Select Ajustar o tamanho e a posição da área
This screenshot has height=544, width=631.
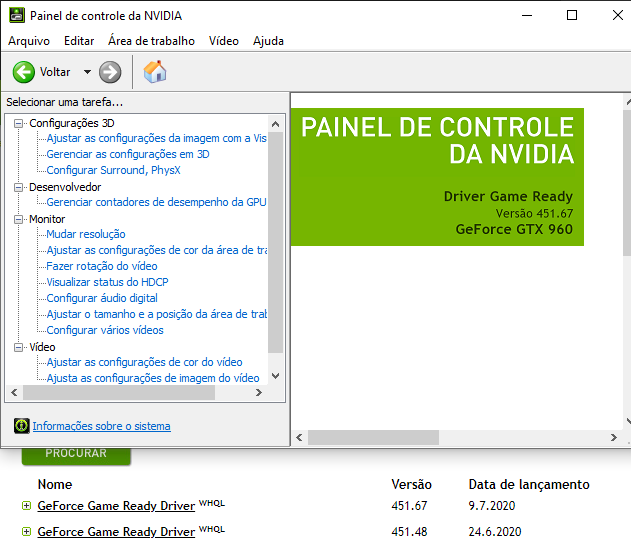[x=157, y=314]
